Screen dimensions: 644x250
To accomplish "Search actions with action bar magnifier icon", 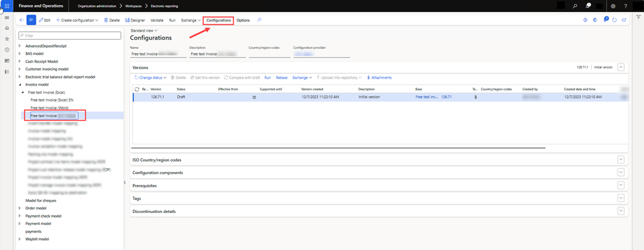I will pos(259,20).
